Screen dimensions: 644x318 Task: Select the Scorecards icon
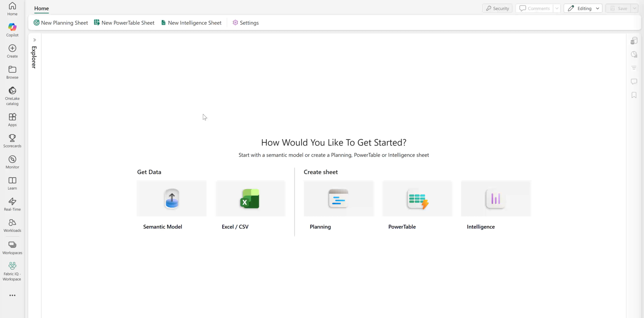[12, 140]
